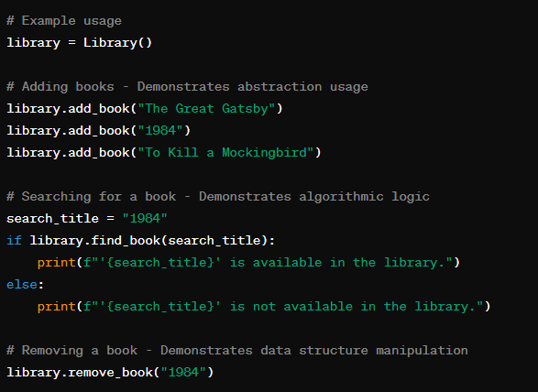Click the 'Removing a book' comment line
Image resolution: width=538 pixels, height=392 pixels.
[x=237, y=350]
